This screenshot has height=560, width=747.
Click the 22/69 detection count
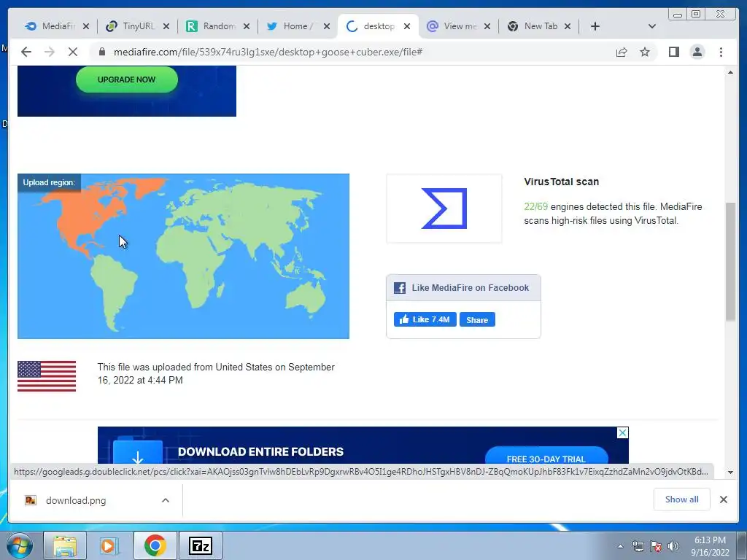(x=536, y=206)
